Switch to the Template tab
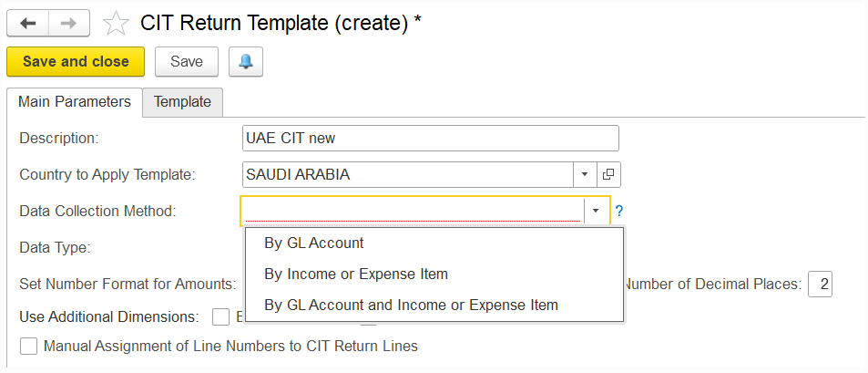The height and width of the screenshot is (373, 868). [183, 102]
